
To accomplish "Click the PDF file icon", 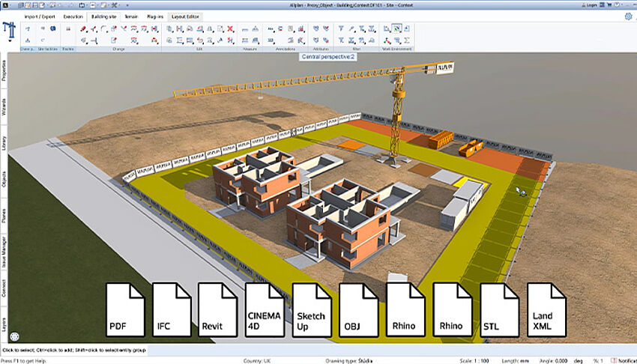I will pos(125,309).
